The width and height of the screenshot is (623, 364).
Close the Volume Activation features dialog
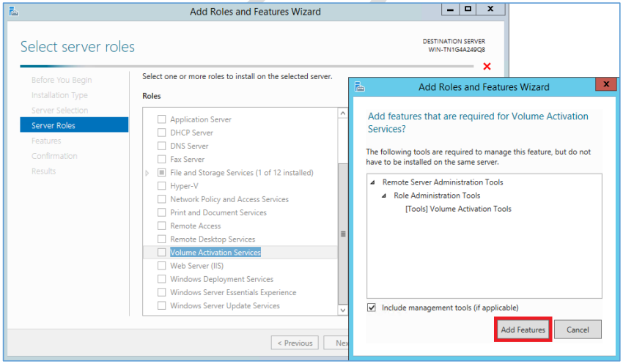[x=606, y=84]
